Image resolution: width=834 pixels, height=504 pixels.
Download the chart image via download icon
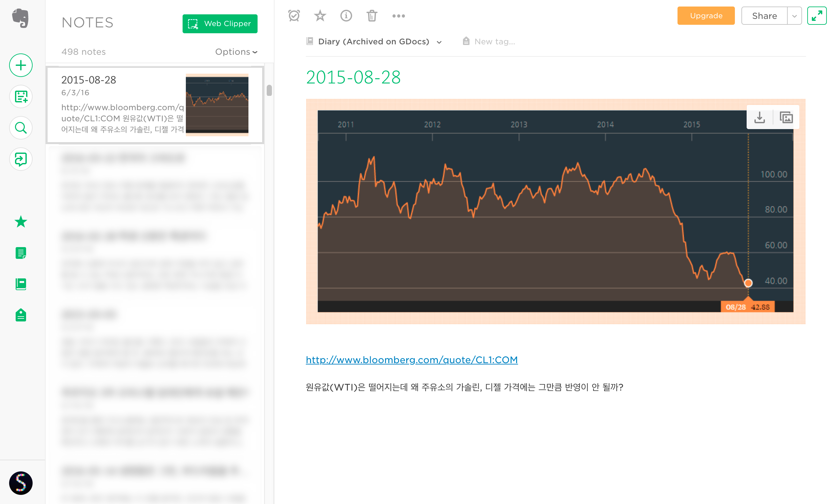[x=760, y=118]
